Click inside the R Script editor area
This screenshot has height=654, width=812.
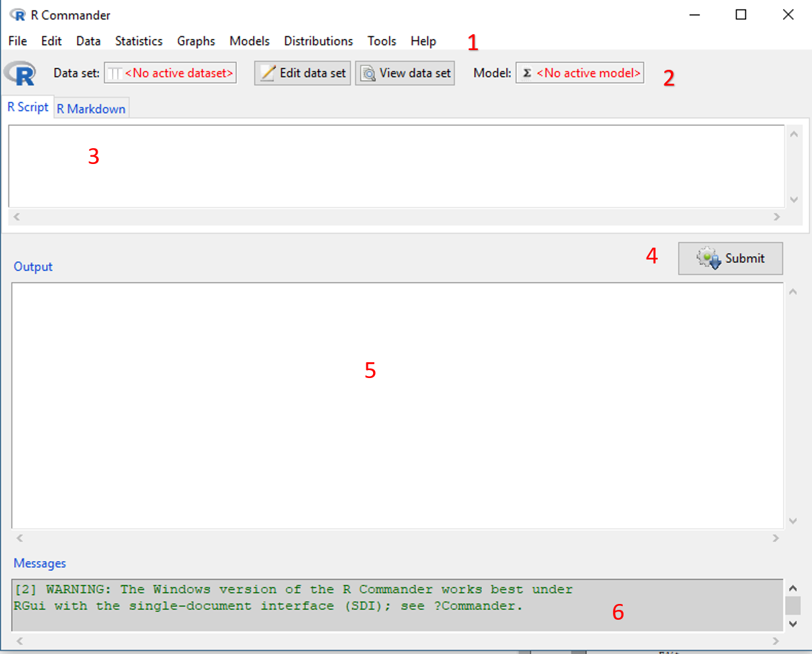point(395,166)
